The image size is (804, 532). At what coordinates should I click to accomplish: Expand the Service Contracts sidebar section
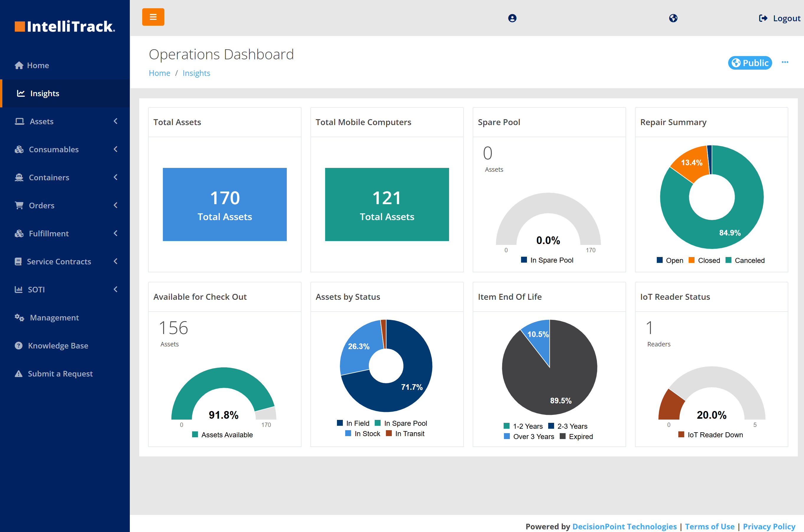pyautogui.click(x=59, y=261)
